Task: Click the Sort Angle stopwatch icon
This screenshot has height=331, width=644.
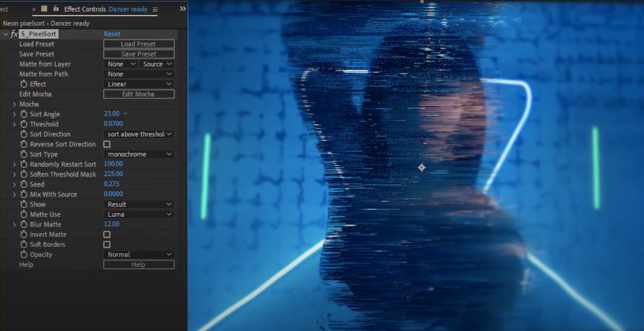Action: [x=24, y=114]
